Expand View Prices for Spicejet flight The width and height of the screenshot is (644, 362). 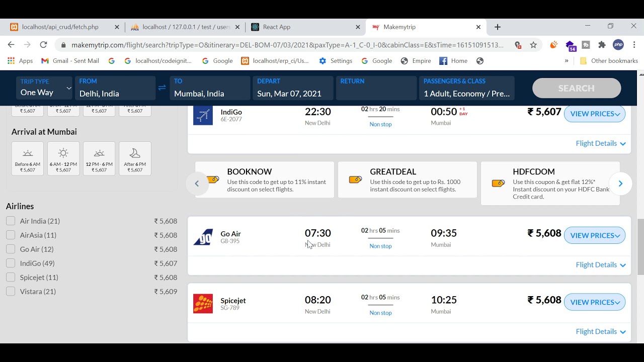tap(595, 302)
